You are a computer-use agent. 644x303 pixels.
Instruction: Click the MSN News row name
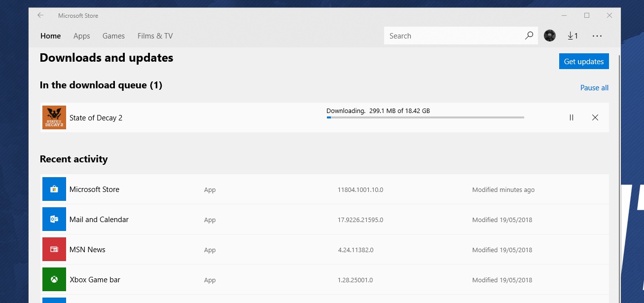(x=87, y=250)
